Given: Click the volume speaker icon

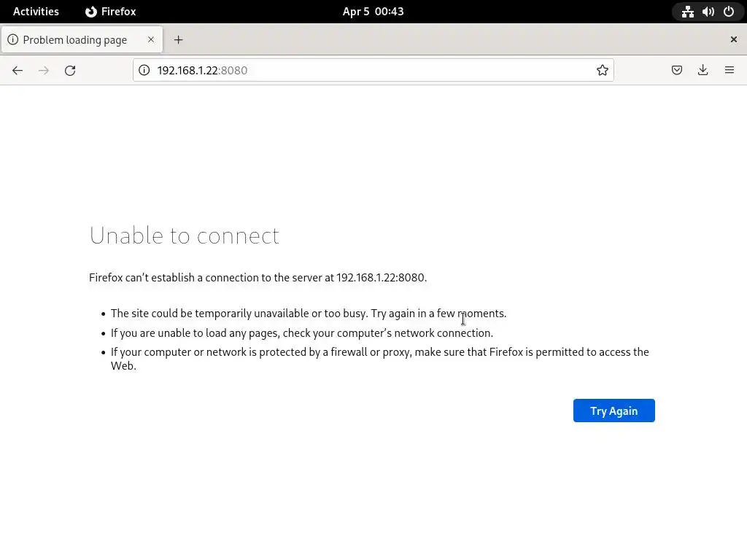Looking at the screenshot, I should pyautogui.click(x=708, y=12).
